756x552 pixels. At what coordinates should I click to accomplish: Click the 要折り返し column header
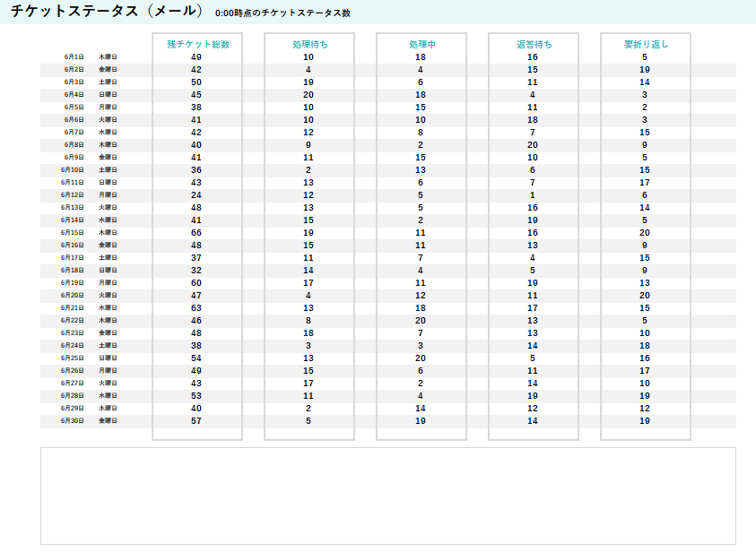pos(645,44)
